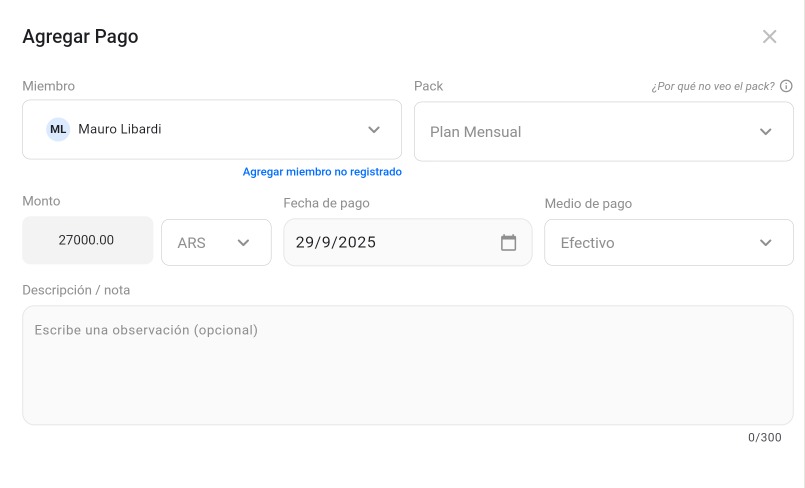Viewport: 805px width, 488px height.
Task: Open the ¿Por qué no veo el pack? help
Action: (713, 86)
